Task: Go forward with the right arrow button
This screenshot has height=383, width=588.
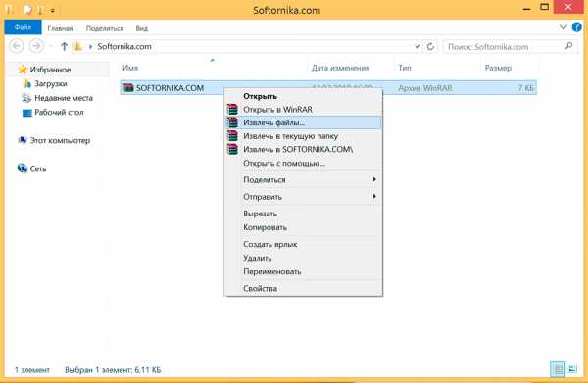Action: tap(36, 46)
